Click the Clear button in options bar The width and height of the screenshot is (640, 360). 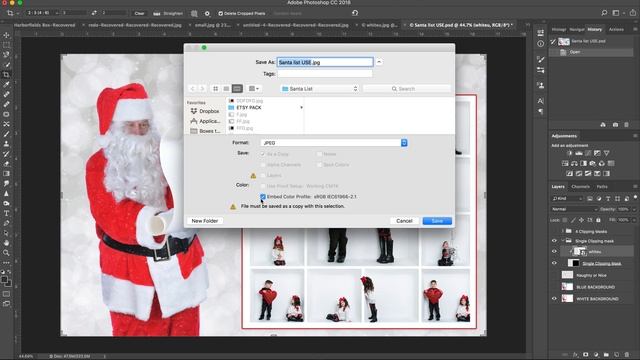[139, 13]
